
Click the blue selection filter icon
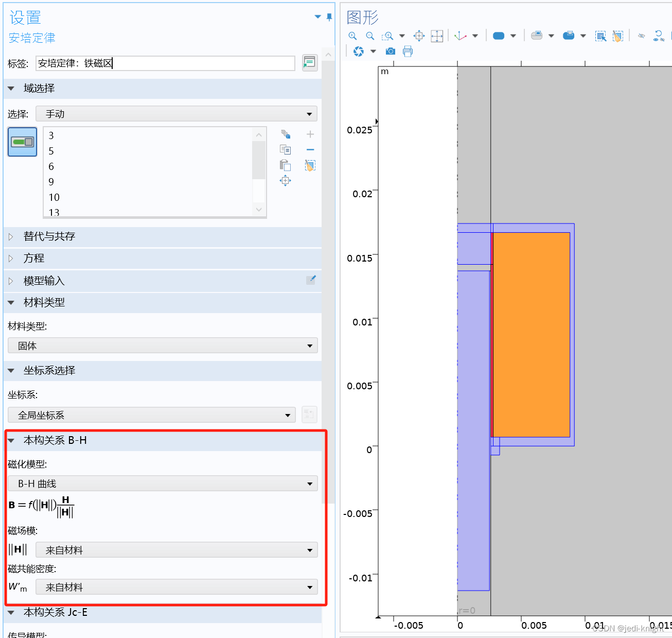[x=569, y=36]
